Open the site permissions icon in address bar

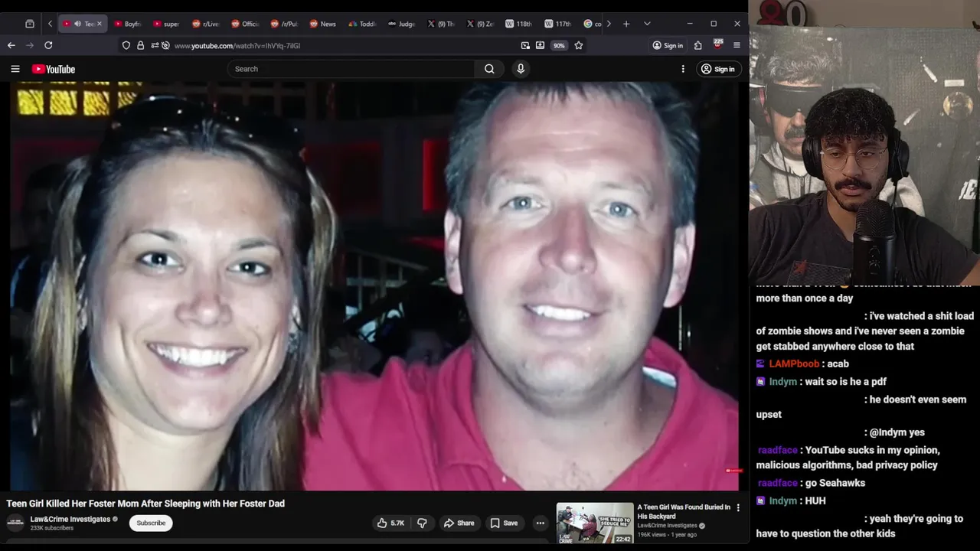[x=154, y=45]
